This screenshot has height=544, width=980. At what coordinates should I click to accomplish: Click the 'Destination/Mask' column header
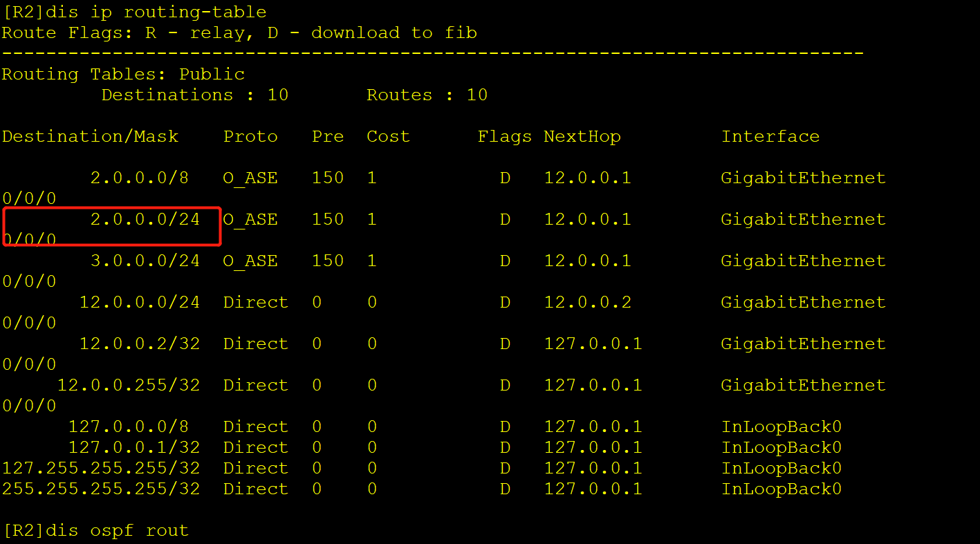click(90, 136)
